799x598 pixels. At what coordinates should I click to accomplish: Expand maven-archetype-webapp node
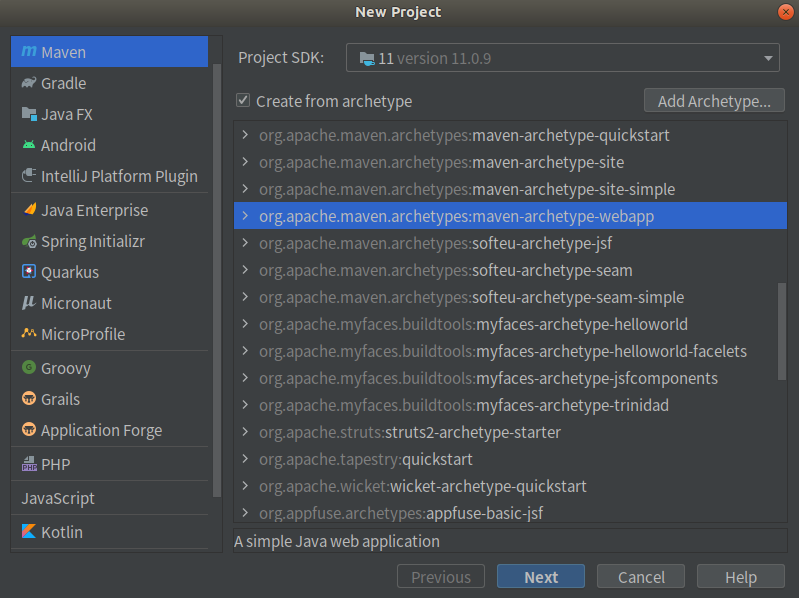[245, 216]
